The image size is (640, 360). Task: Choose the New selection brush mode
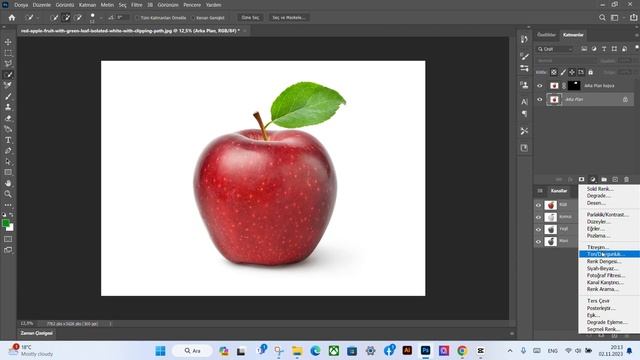(x=54, y=18)
